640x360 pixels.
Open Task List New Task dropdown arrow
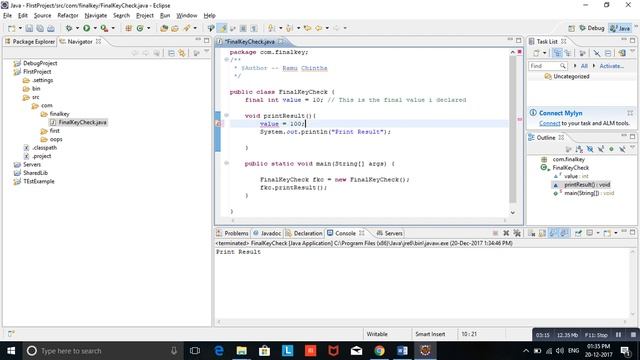pyautogui.click(x=544, y=53)
